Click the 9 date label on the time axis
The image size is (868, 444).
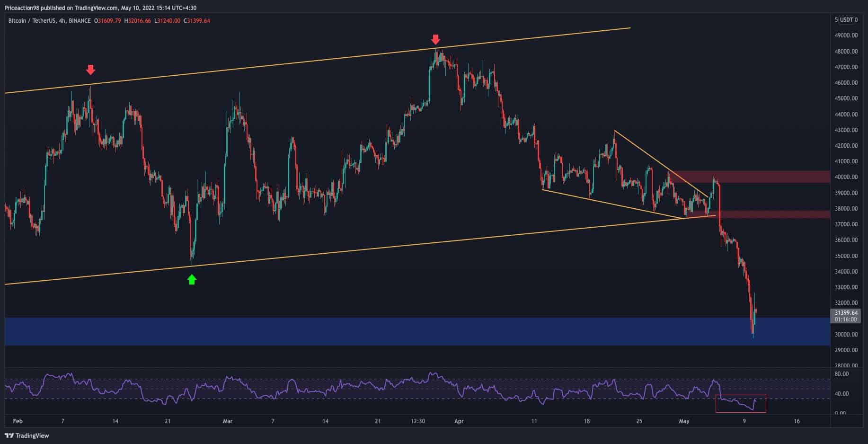744,421
